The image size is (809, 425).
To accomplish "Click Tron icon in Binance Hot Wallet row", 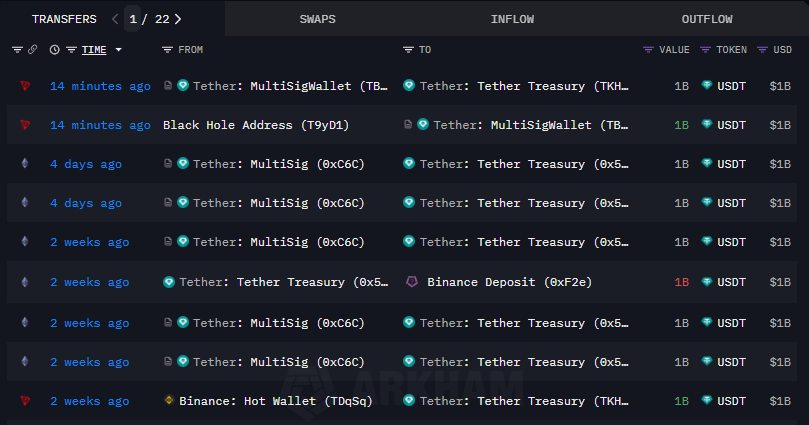I will (25, 401).
